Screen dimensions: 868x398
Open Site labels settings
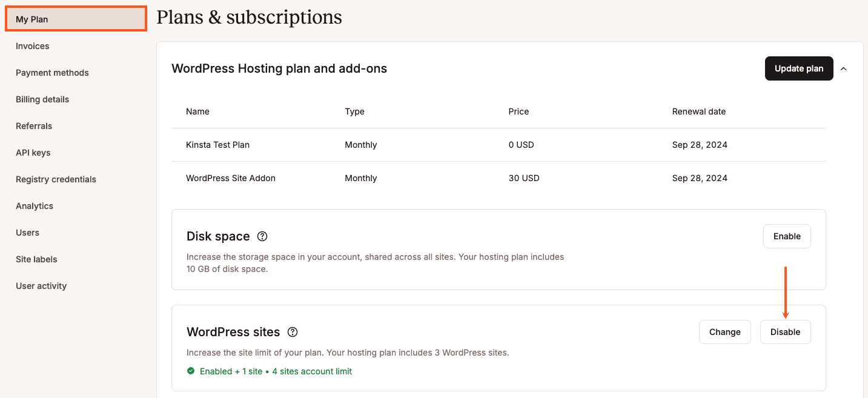point(36,259)
